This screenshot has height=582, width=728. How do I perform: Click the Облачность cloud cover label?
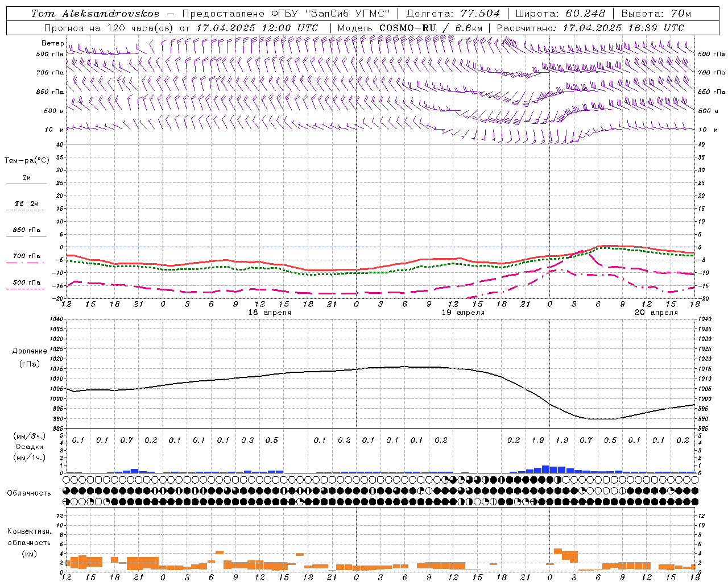29,493
